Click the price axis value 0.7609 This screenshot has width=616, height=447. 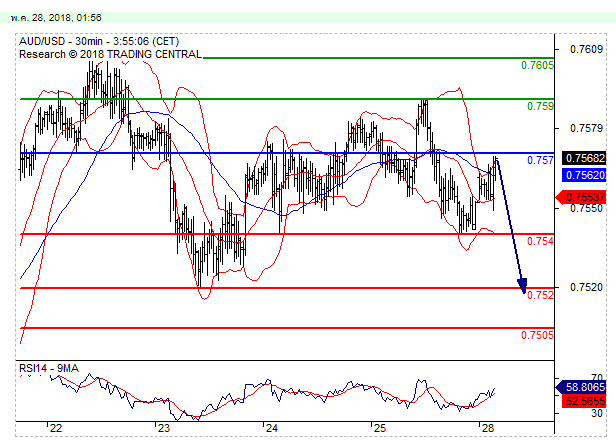(586, 49)
